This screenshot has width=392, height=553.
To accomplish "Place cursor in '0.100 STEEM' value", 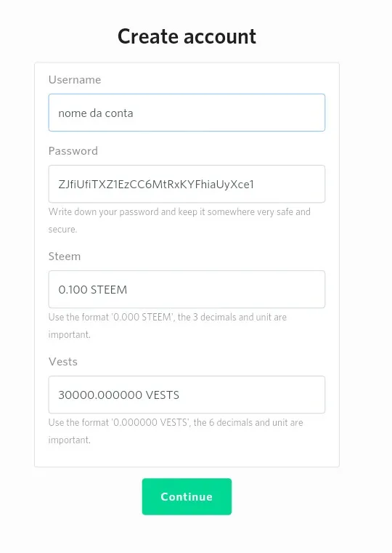I will [93, 289].
